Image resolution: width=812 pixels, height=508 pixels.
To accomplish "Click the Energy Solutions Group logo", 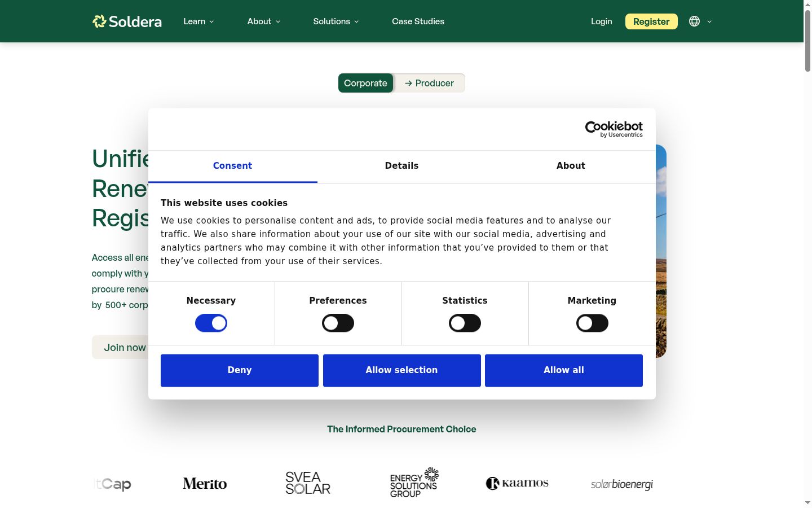I will (414, 483).
